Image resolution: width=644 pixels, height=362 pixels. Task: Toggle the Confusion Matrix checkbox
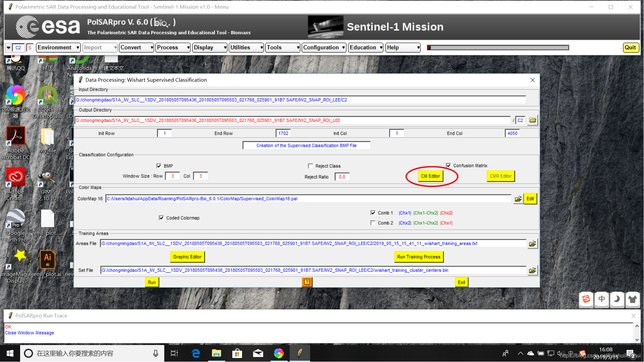coord(449,166)
